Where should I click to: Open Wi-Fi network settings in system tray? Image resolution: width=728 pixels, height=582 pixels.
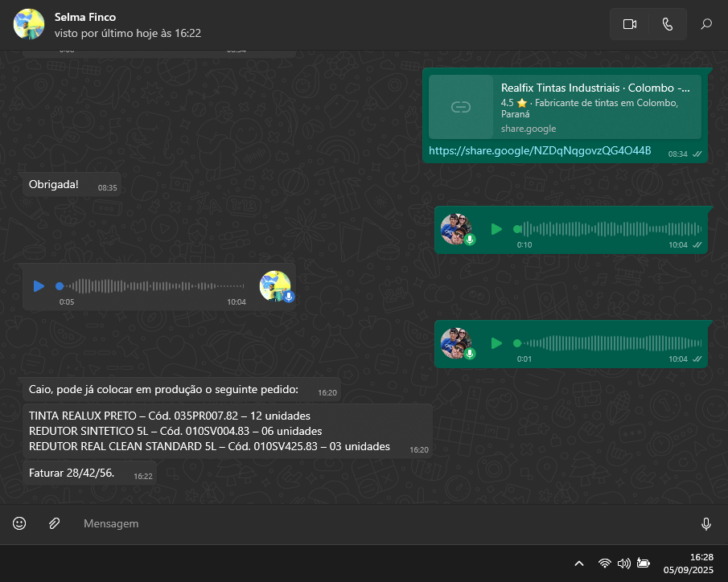605,563
